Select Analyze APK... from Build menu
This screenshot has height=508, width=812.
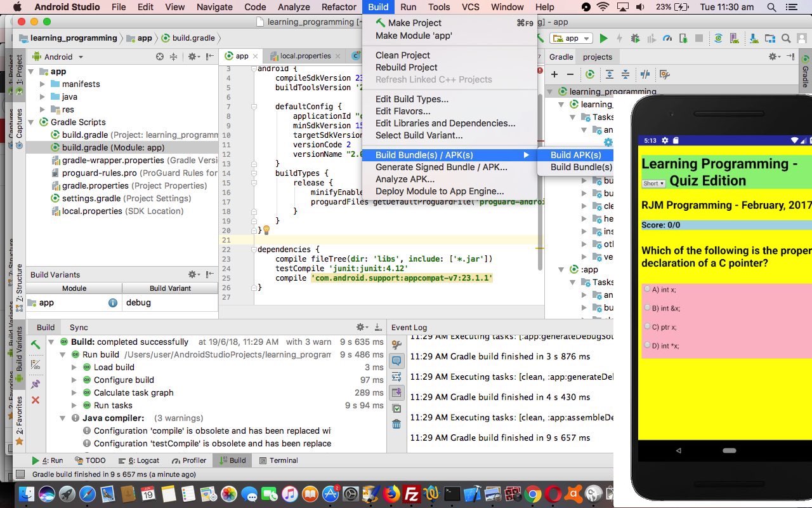(x=450, y=179)
